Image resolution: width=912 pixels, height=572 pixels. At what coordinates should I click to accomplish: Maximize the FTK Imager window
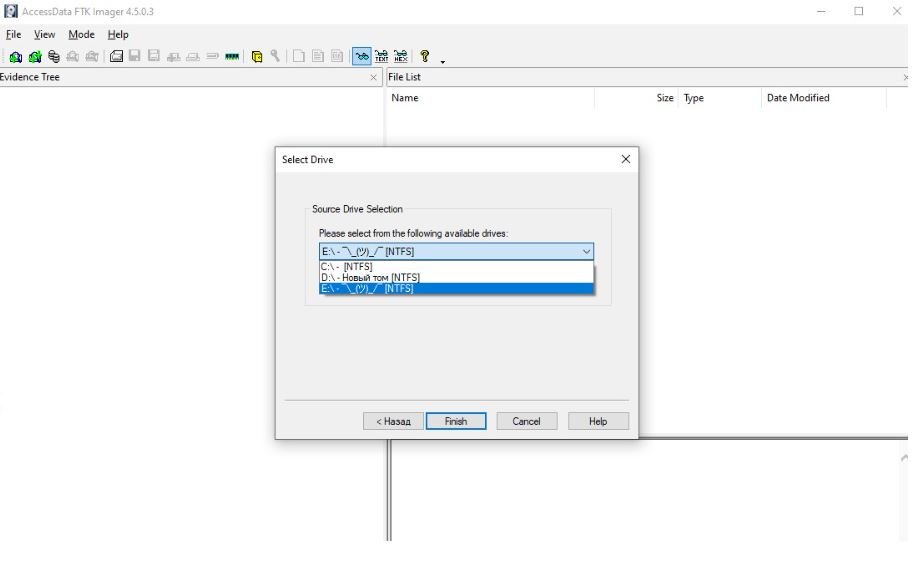pyautogui.click(x=858, y=11)
